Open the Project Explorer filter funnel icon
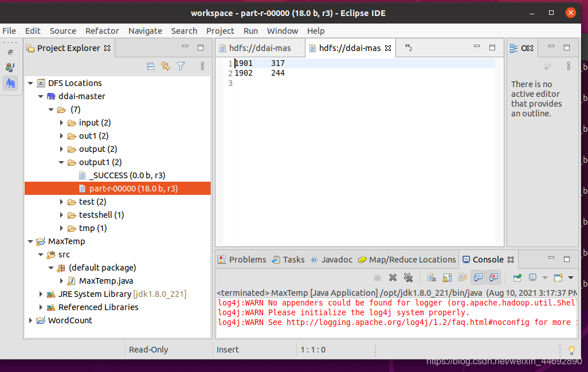The image size is (588, 372). 181,66
